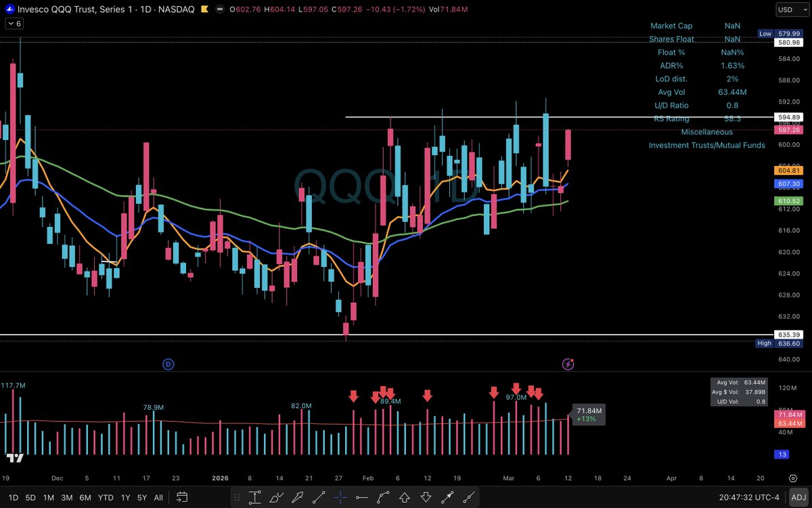The height and width of the screenshot is (508, 812).
Task: Click the drawing toolbar drag handle
Action: click(237, 497)
